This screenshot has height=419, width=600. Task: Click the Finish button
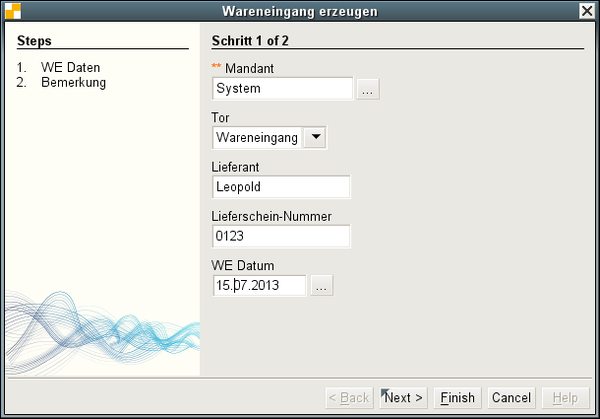[x=458, y=398]
